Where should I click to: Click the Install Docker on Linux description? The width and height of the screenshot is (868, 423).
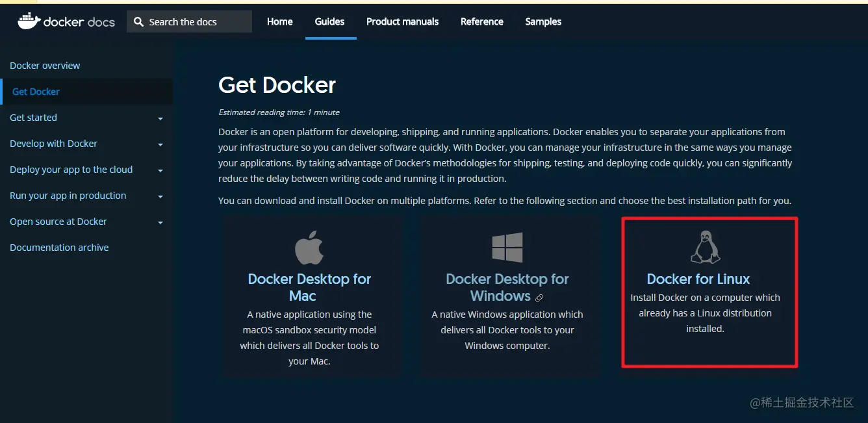pos(705,313)
